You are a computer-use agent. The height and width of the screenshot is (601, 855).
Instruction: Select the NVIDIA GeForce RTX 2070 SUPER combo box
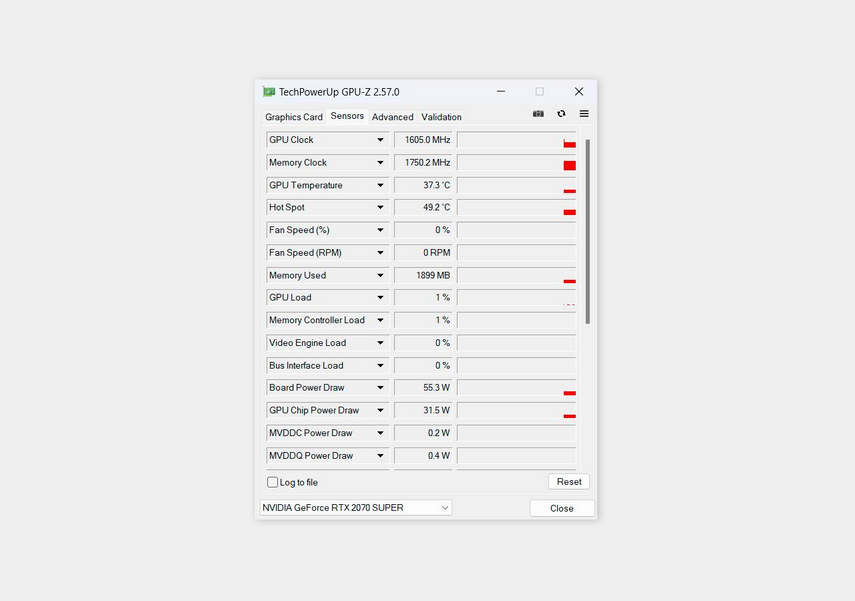click(356, 508)
